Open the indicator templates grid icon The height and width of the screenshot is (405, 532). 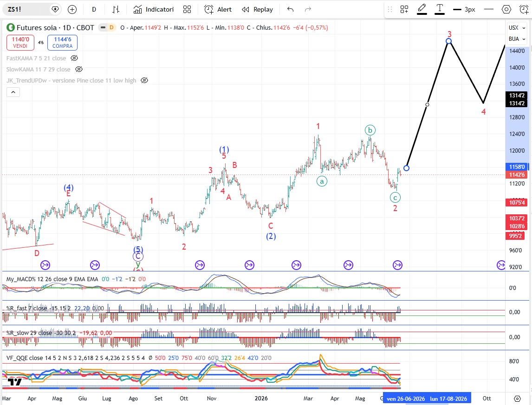[x=187, y=9]
